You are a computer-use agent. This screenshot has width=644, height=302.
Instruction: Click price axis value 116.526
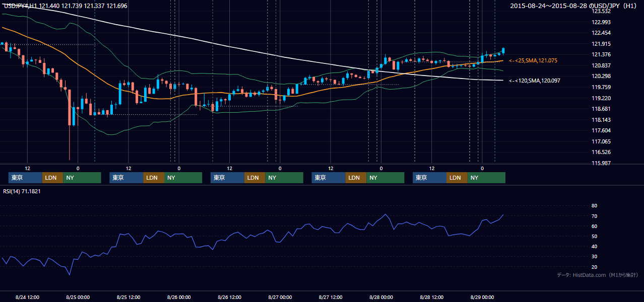pos(601,152)
